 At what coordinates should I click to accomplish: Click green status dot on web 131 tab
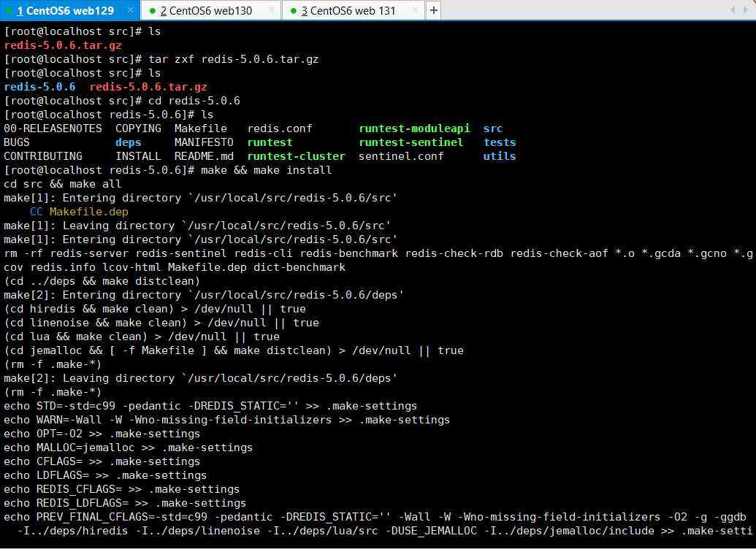click(293, 11)
